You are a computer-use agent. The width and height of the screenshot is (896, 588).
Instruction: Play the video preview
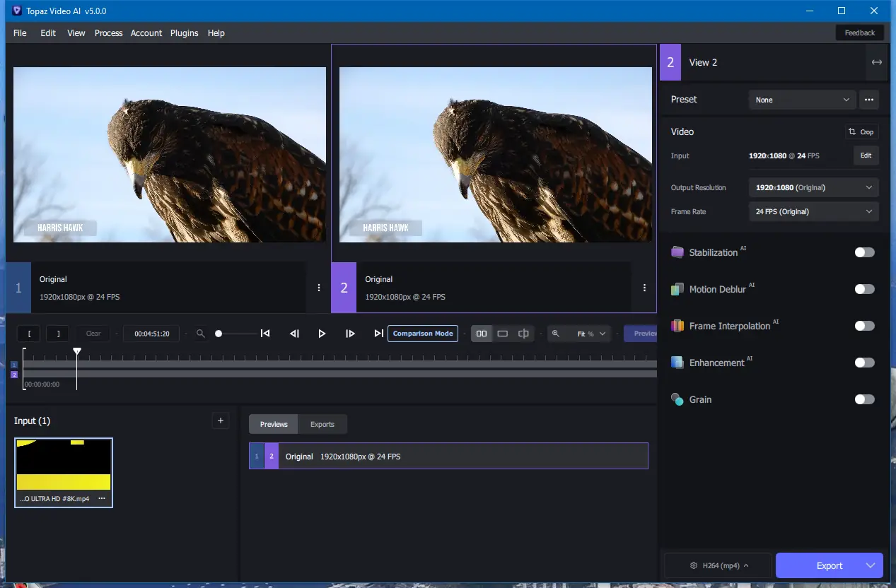[x=322, y=334]
